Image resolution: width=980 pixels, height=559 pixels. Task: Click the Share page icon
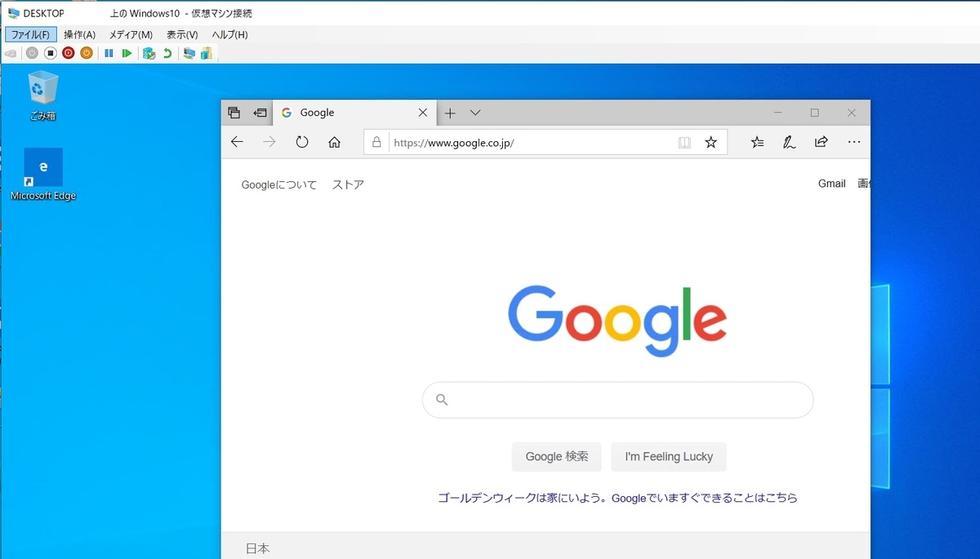(x=822, y=142)
